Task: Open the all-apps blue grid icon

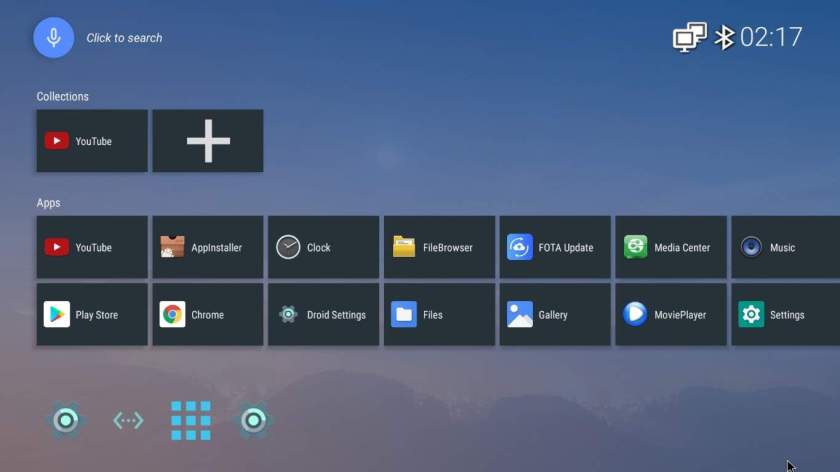Action: pyautogui.click(x=191, y=421)
